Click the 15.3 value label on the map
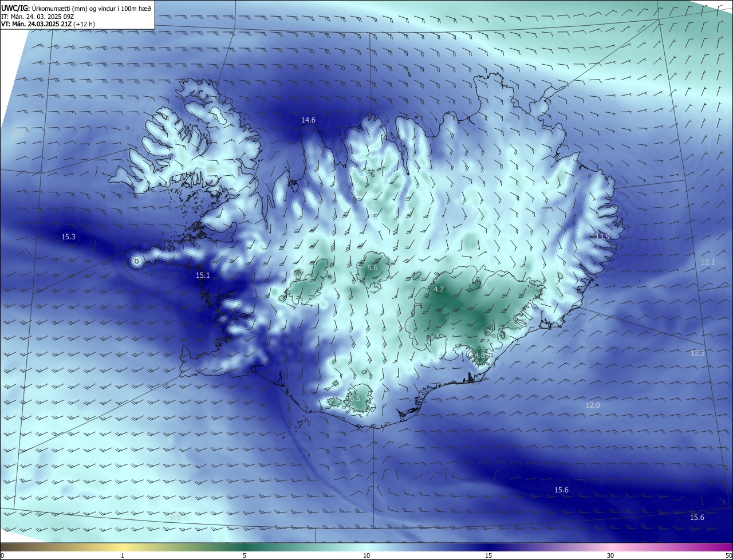 (68, 236)
